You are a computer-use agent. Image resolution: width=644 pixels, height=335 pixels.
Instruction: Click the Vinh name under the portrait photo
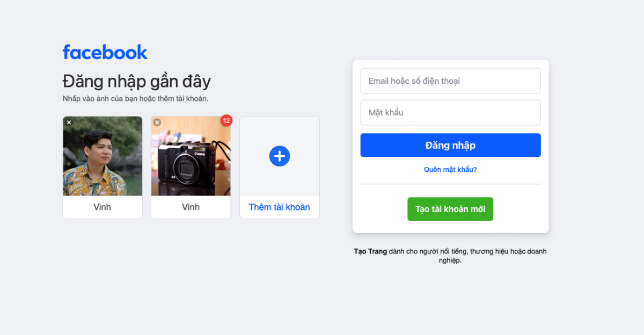click(x=103, y=207)
